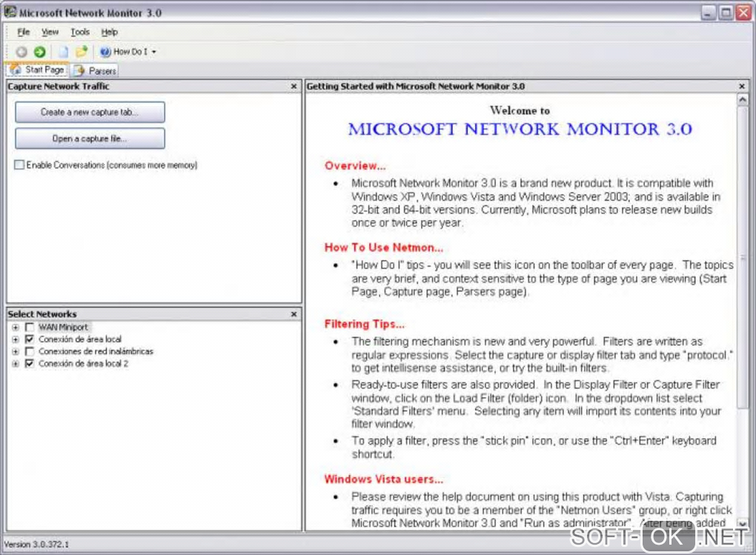Image resolution: width=756 pixels, height=555 pixels.
Task: Expand Conexiones de red inalámbricas node
Action: [x=16, y=351]
